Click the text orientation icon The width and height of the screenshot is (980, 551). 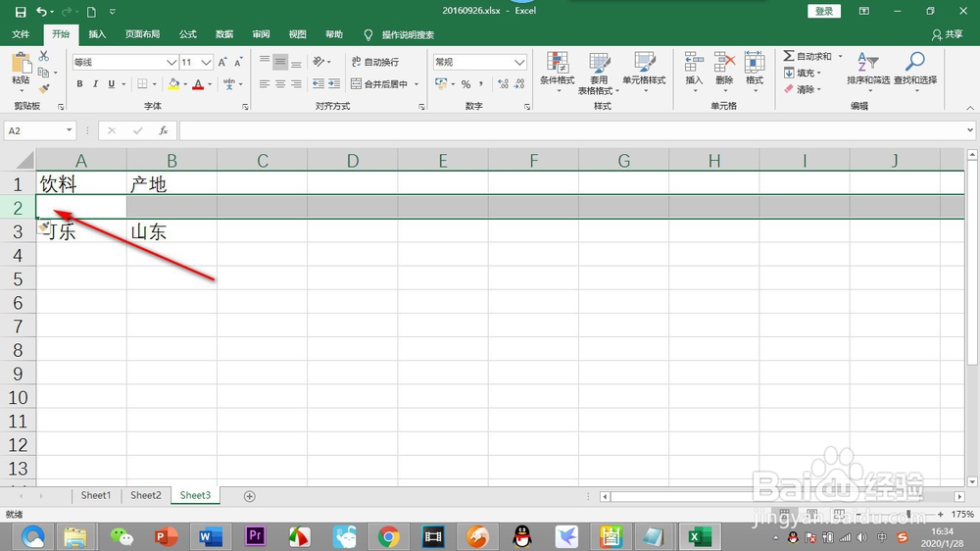coord(318,62)
